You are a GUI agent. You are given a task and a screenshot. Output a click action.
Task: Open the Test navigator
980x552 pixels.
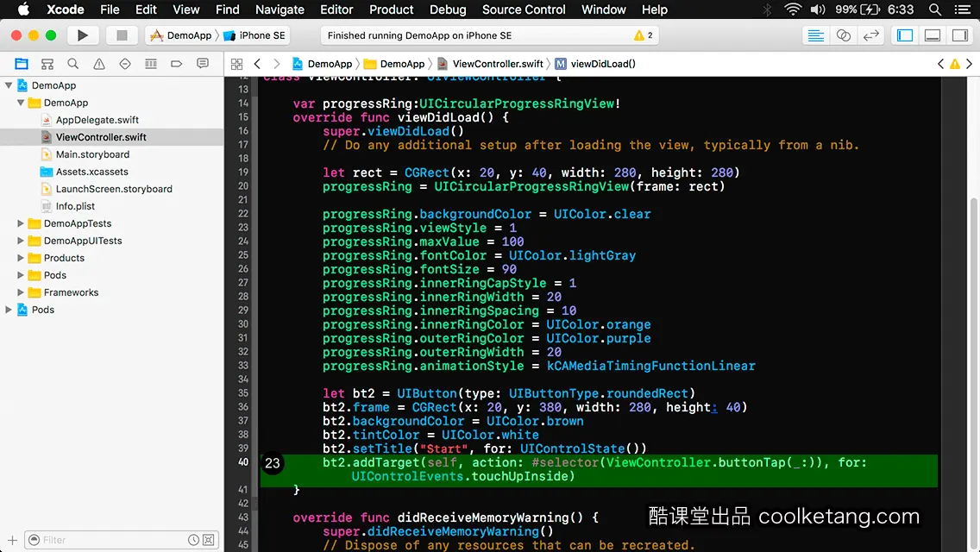[x=125, y=64]
